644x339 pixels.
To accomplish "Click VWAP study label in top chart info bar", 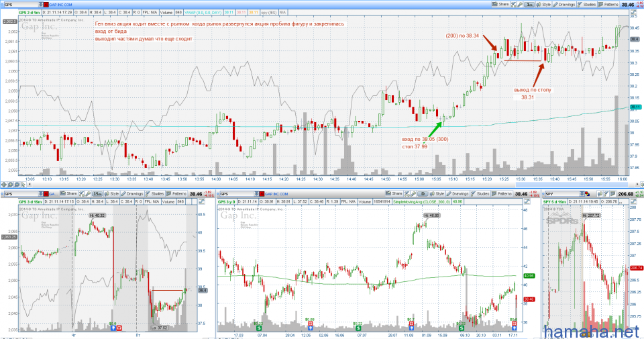I will 203,12.
